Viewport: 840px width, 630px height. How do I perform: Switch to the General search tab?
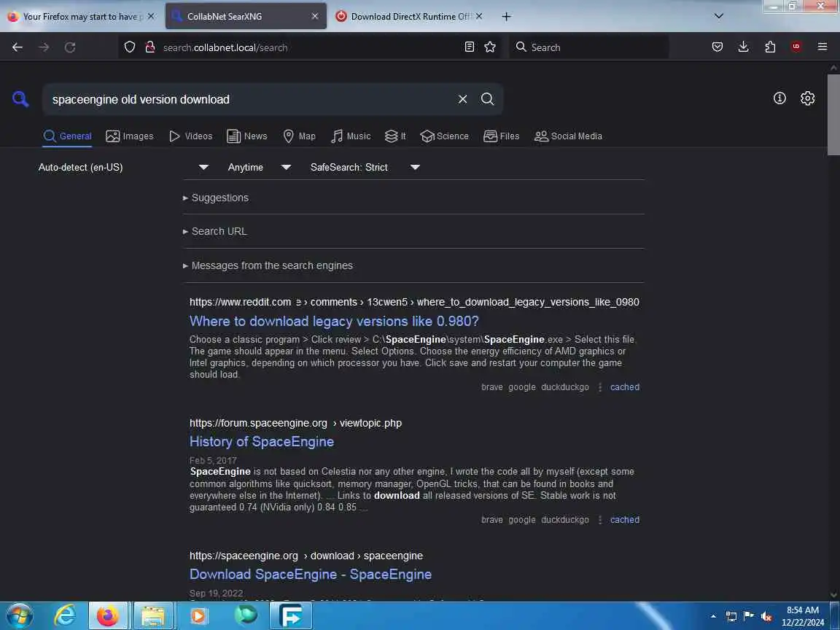tap(68, 136)
